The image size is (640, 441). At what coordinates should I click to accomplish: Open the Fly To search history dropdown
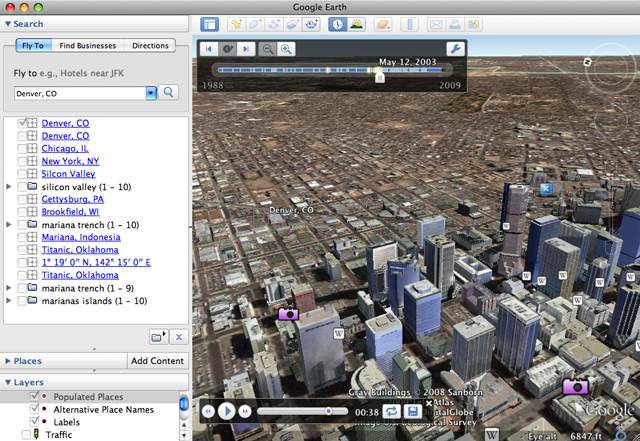tap(151, 93)
